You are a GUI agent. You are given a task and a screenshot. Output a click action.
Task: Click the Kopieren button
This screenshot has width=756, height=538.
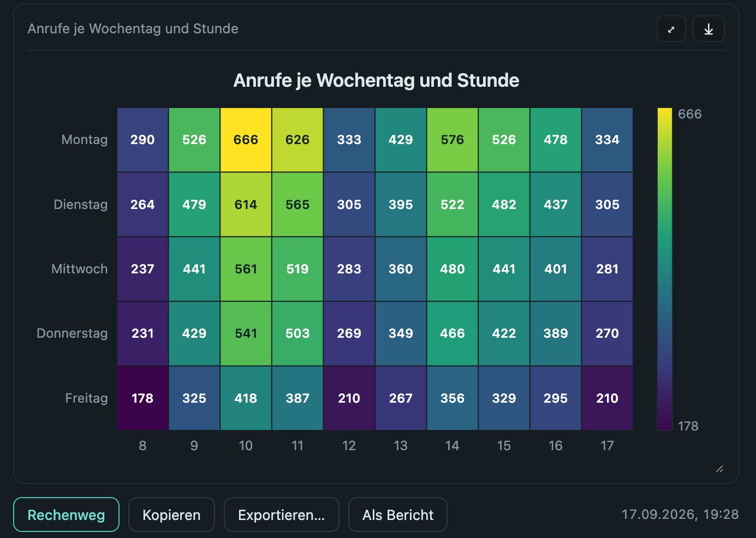pos(171,515)
